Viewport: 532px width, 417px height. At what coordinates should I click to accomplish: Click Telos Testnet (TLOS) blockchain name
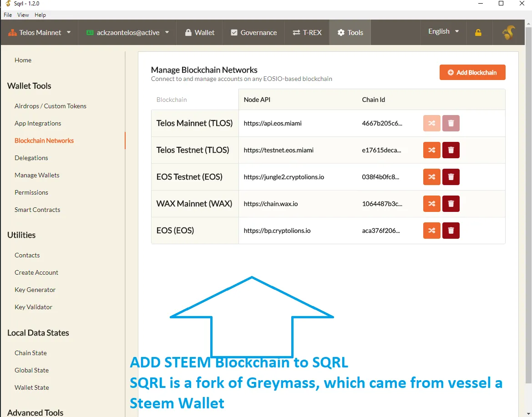click(x=193, y=150)
